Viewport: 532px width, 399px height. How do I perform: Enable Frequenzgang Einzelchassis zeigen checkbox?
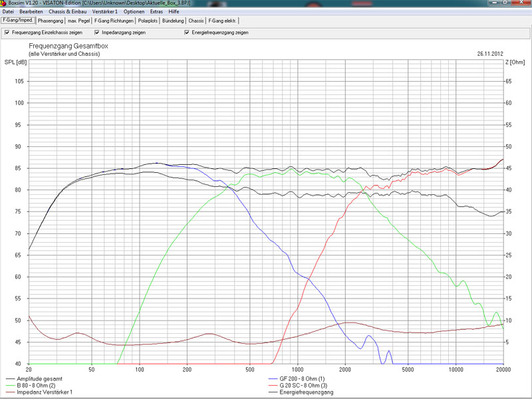click(7, 32)
